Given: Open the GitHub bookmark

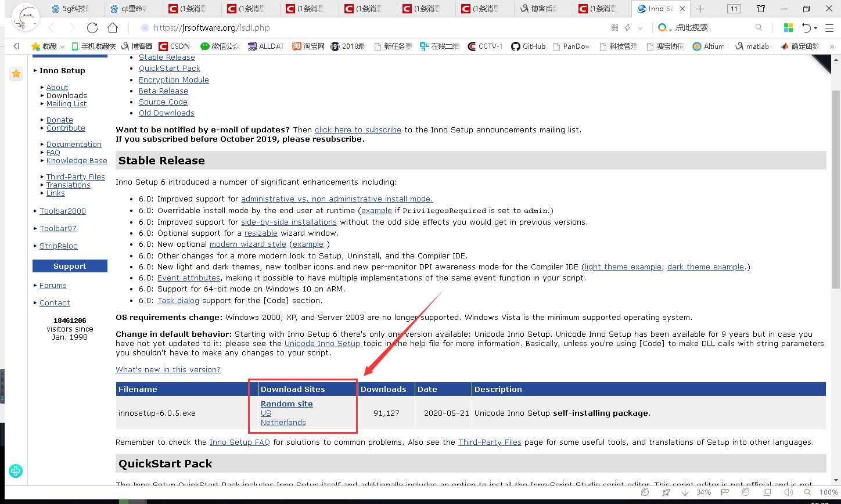Looking at the screenshot, I should [529, 46].
